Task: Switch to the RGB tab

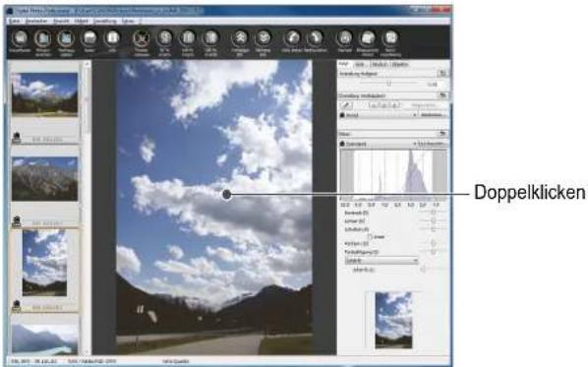Action: [360, 65]
